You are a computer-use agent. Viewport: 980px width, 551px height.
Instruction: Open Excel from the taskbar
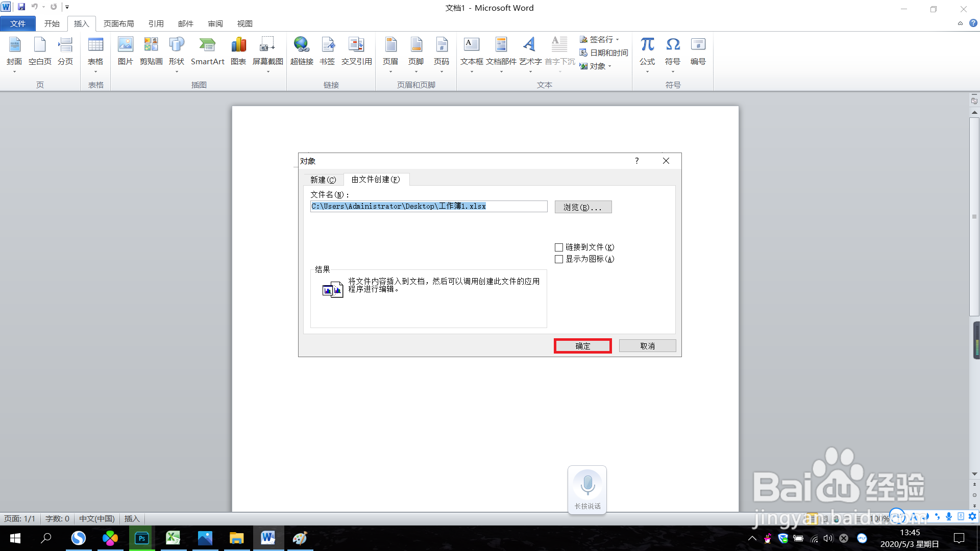click(173, 538)
